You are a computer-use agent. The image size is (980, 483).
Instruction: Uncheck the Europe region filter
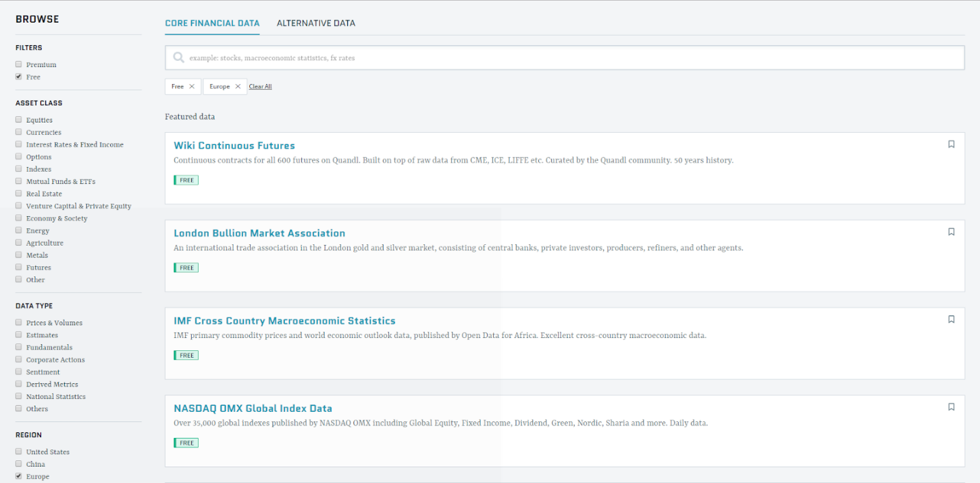pos(19,476)
